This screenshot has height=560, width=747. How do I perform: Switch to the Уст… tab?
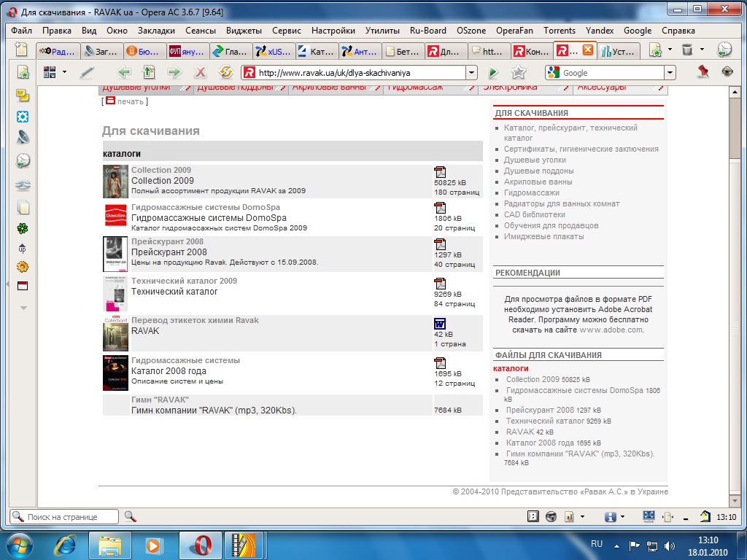coord(618,51)
